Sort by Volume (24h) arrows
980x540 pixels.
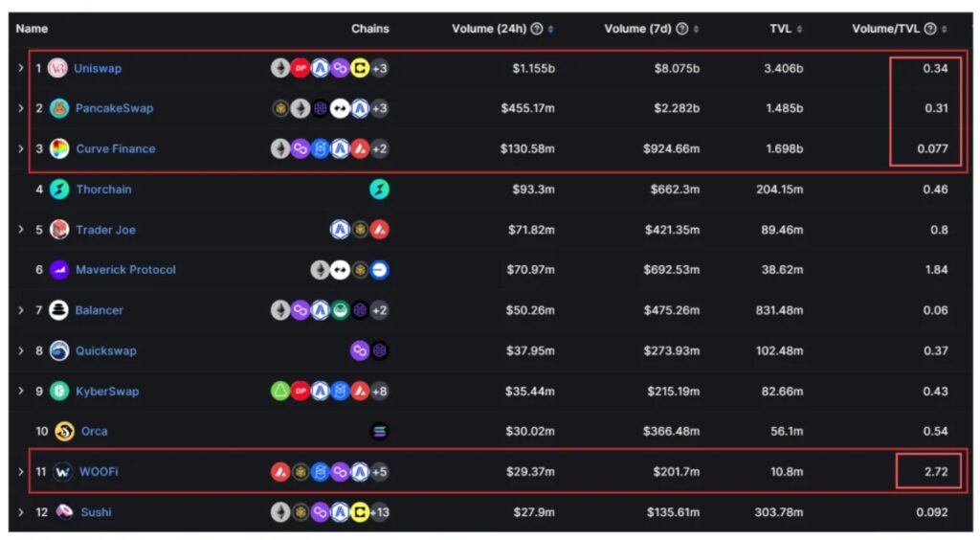[550, 29]
